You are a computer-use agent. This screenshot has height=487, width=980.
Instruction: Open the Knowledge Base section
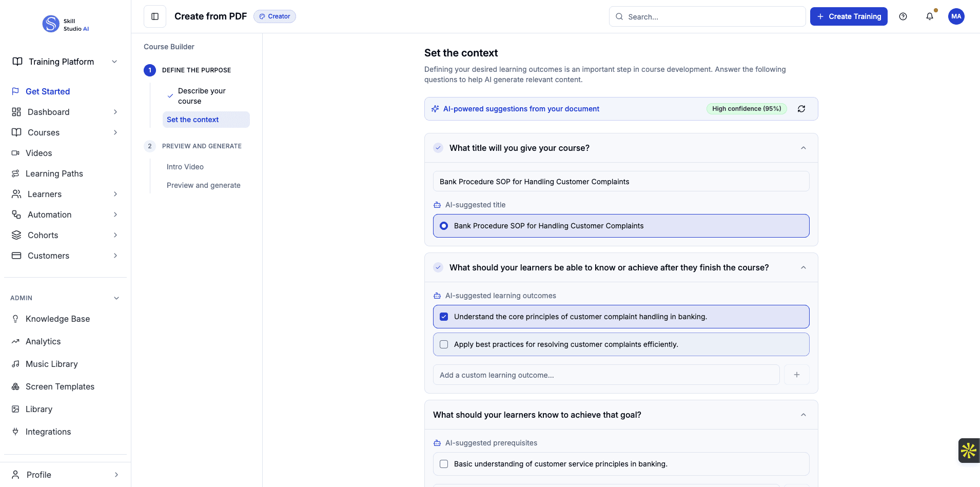[x=57, y=319]
